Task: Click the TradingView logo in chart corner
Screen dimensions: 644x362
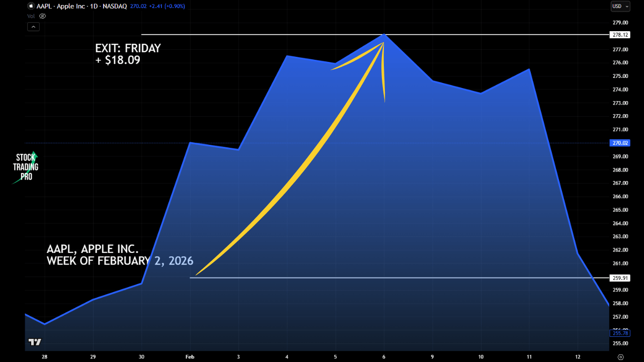Action: point(35,342)
